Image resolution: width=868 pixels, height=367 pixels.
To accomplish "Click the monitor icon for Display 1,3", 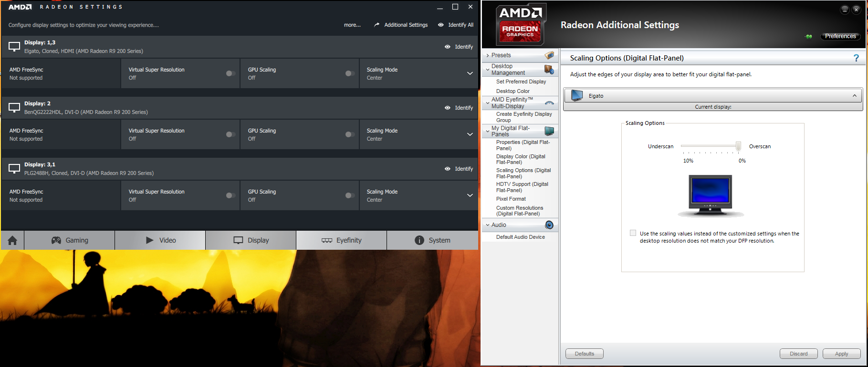I will [15, 47].
